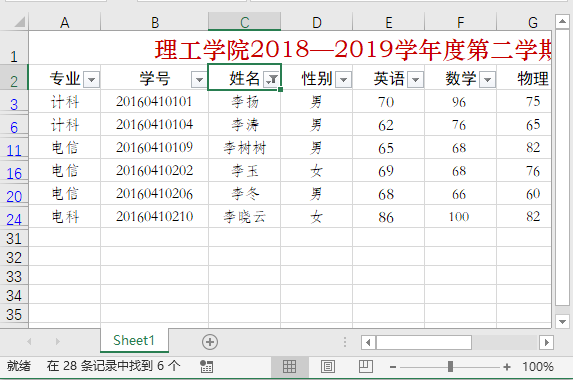The height and width of the screenshot is (380, 573).
Task: Click cell with student ID 20160410202
Action: click(x=155, y=171)
